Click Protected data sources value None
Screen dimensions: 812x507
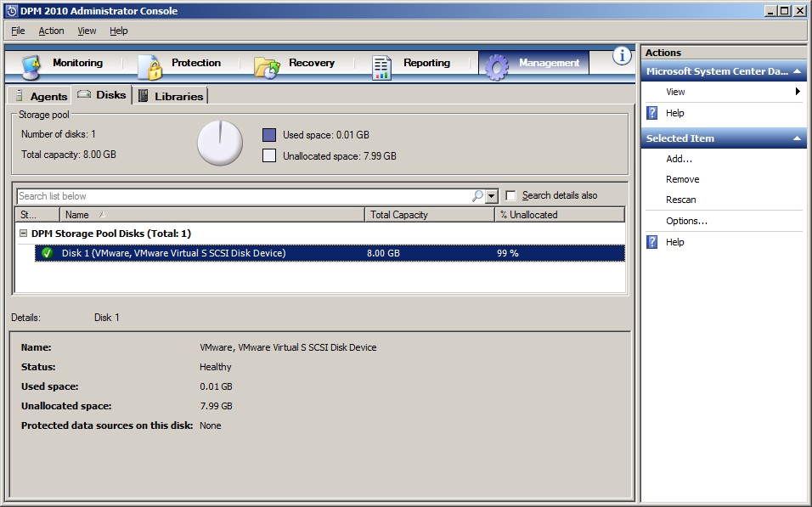tap(211, 425)
